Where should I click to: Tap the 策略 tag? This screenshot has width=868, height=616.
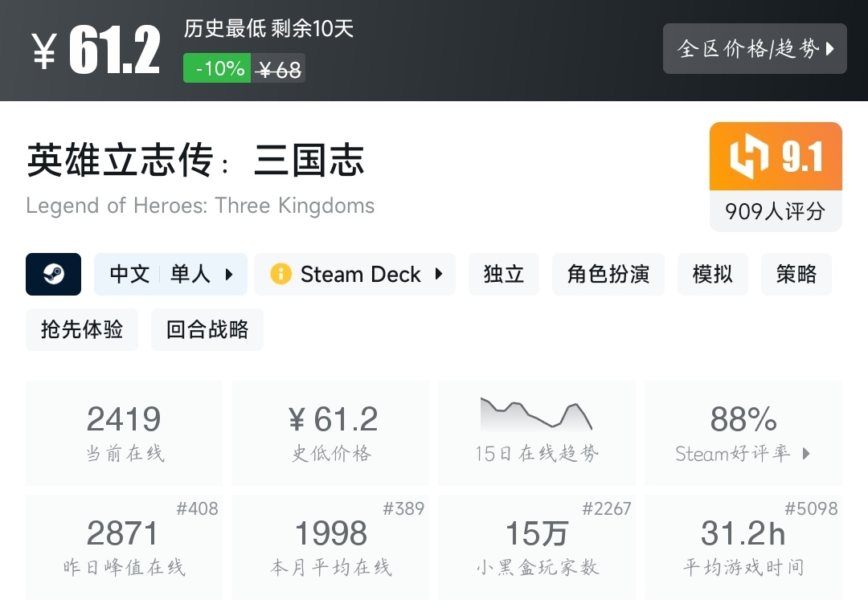(x=796, y=274)
